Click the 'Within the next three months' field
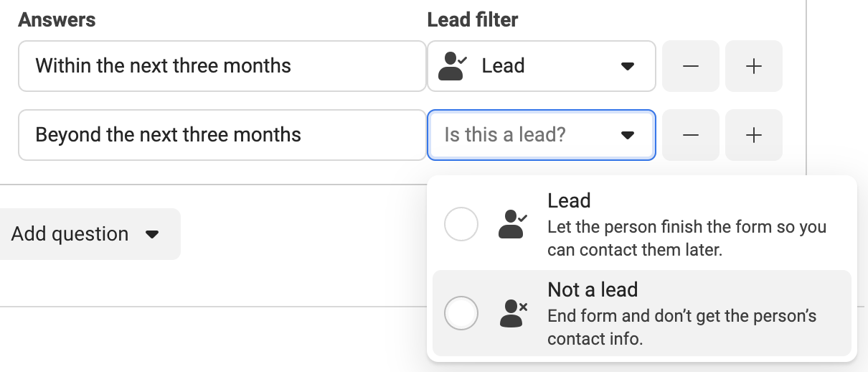Image resolution: width=868 pixels, height=372 pixels. pos(222,66)
